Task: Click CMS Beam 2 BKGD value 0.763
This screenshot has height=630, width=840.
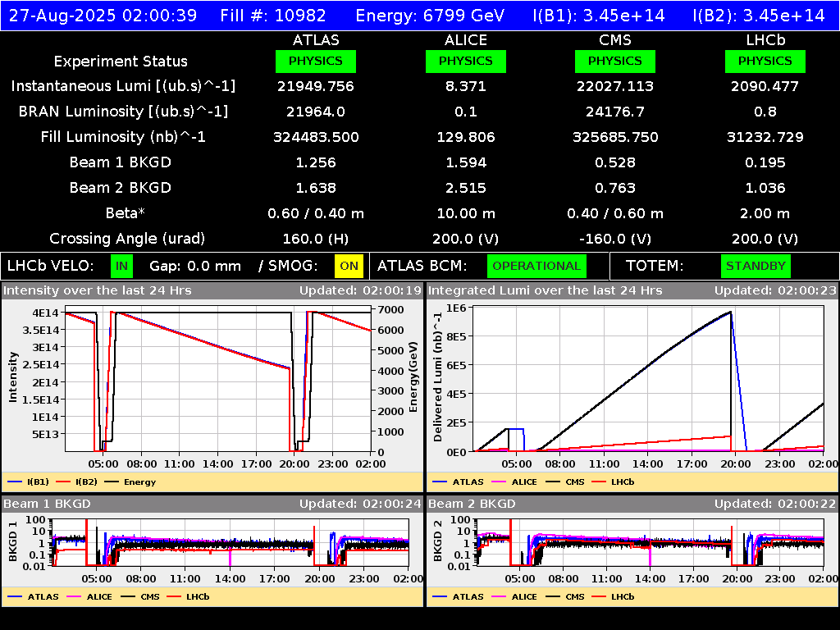Action: (615, 188)
